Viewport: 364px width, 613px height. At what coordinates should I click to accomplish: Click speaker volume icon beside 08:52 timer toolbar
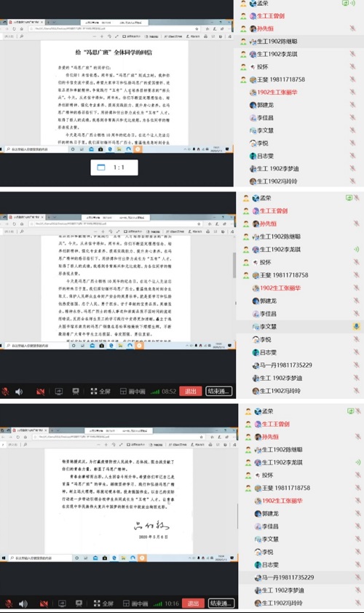pyautogui.click(x=19, y=392)
